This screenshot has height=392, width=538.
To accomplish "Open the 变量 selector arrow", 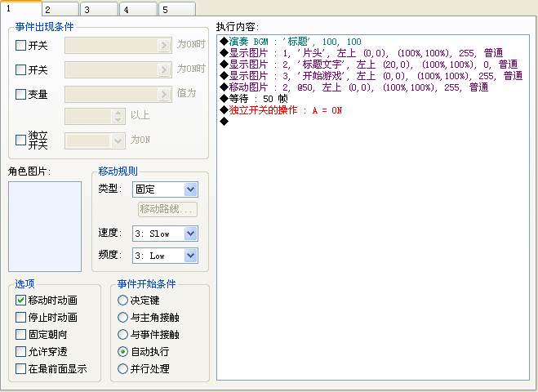I will tap(163, 94).
